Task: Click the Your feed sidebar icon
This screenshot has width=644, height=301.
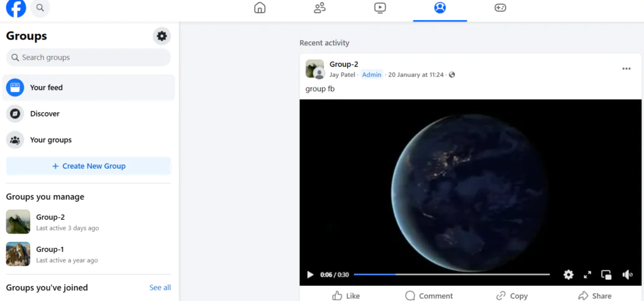Action: (x=15, y=88)
